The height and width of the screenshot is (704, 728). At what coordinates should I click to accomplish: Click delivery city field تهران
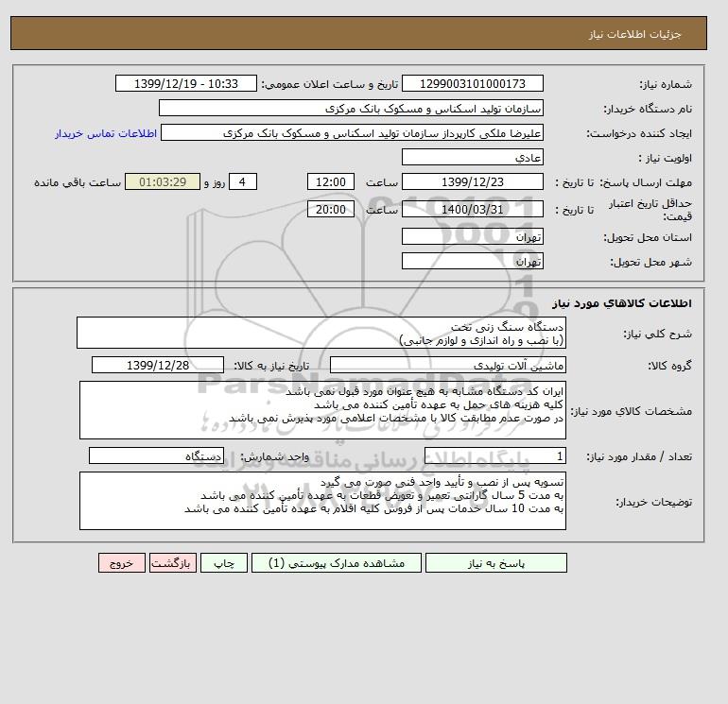pos(472,261)
